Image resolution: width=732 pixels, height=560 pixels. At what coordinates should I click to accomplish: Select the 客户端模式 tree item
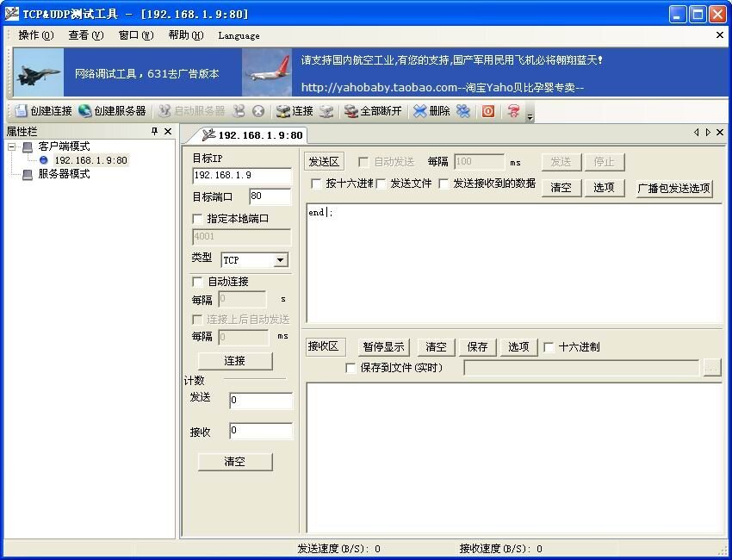[64, 146]
